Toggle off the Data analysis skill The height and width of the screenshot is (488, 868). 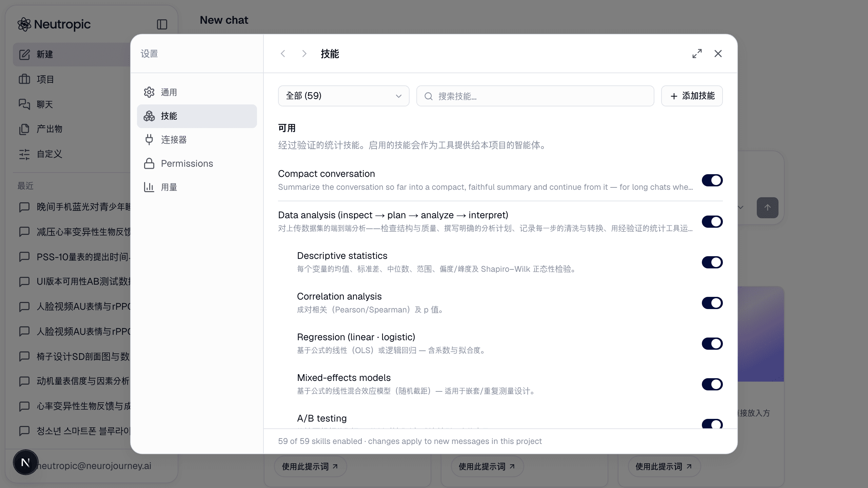712,222
